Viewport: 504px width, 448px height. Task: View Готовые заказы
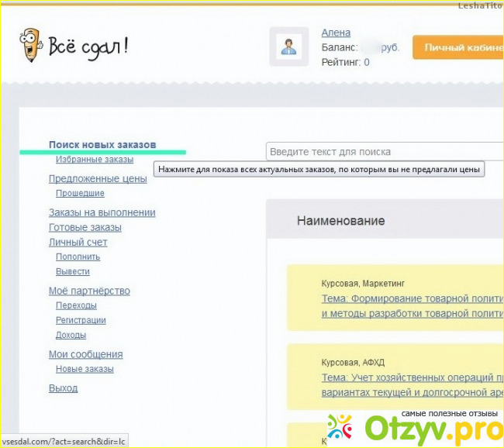[85, 227]
